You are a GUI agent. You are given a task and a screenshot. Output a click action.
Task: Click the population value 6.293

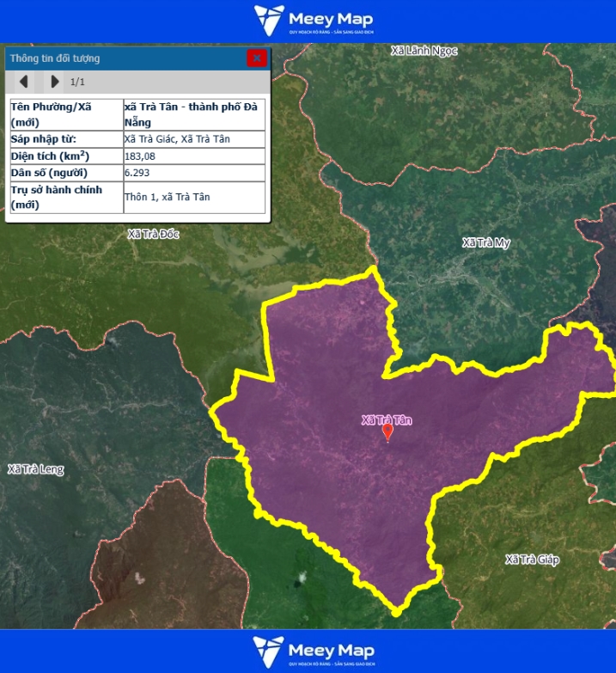point(137,173)
